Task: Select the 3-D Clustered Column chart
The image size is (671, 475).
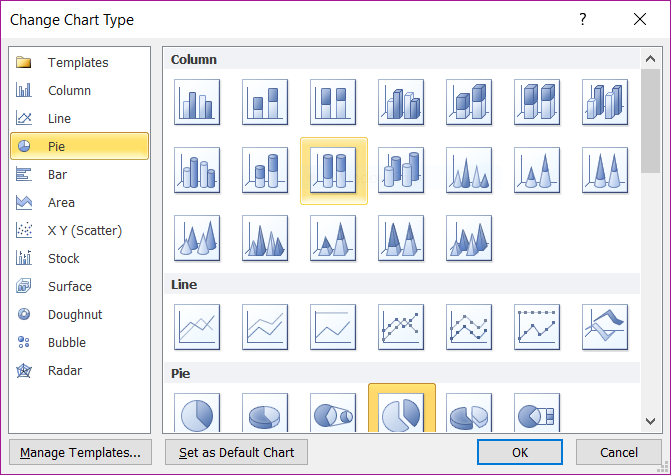Action: [x=401, y=102]
